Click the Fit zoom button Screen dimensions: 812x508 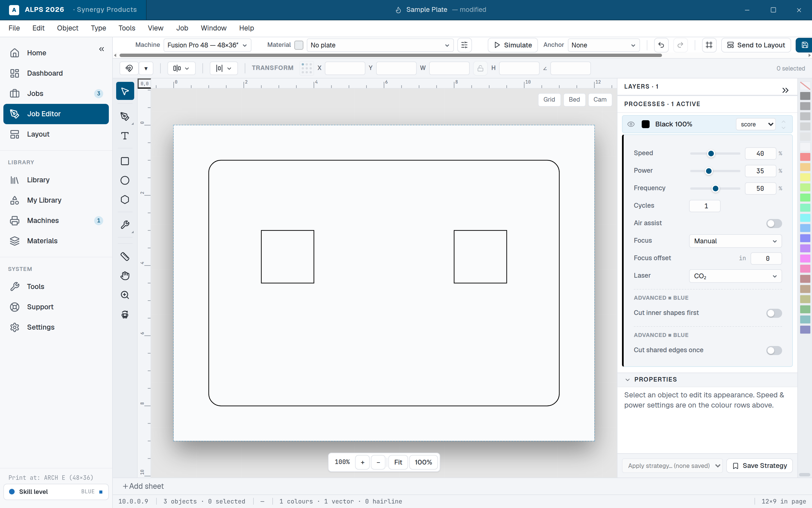click(x=398, y=462)
